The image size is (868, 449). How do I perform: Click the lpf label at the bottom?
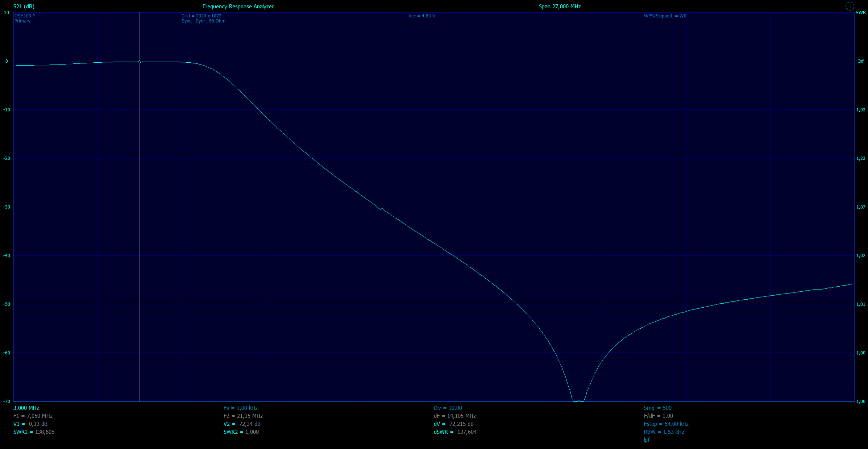647,440
